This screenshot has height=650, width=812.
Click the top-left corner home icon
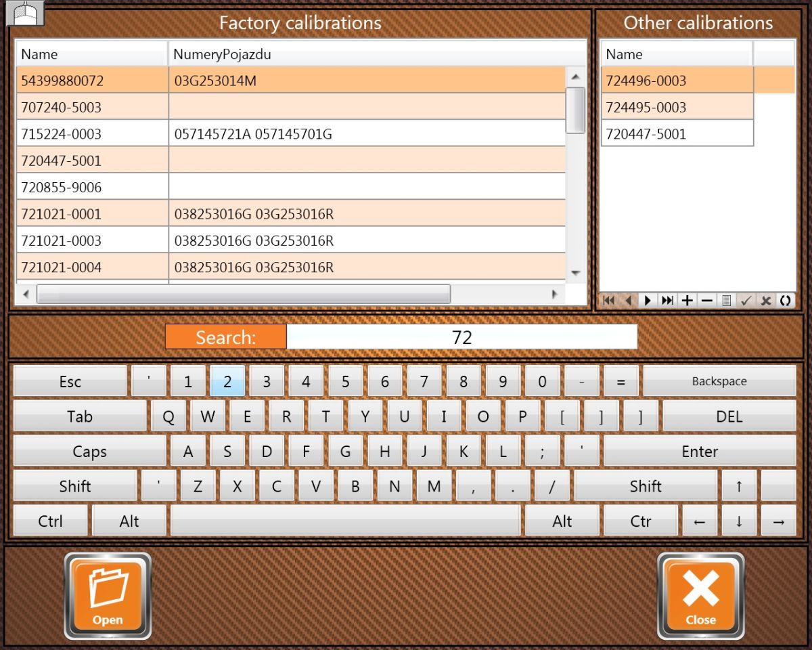(25, 14)
